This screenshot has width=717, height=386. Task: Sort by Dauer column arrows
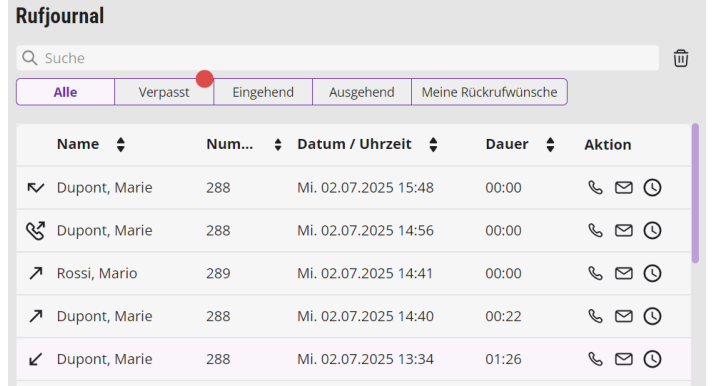[x=551, y=145]
